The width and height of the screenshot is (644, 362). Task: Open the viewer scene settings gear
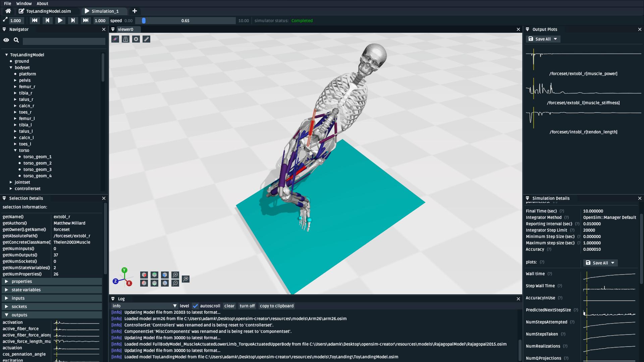(136, 39)
